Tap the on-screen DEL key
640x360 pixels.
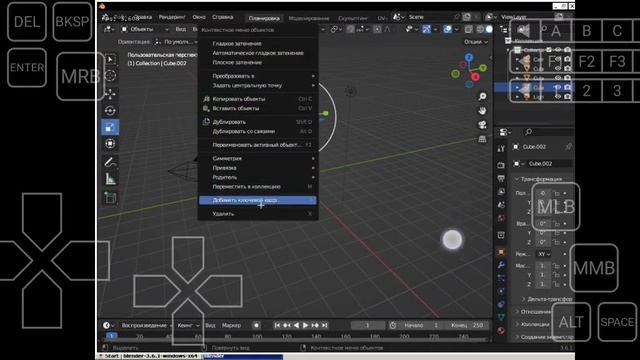[27, 22]
